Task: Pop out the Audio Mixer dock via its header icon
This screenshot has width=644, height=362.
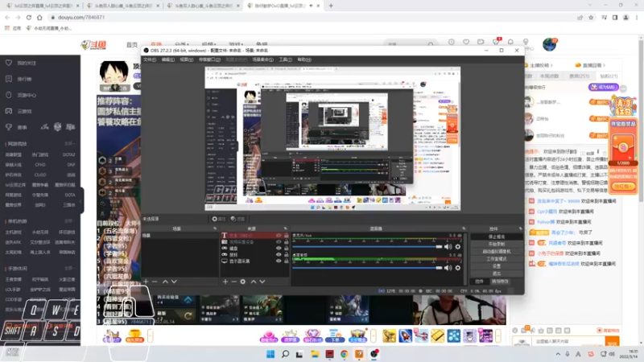Action: point(464,228)
